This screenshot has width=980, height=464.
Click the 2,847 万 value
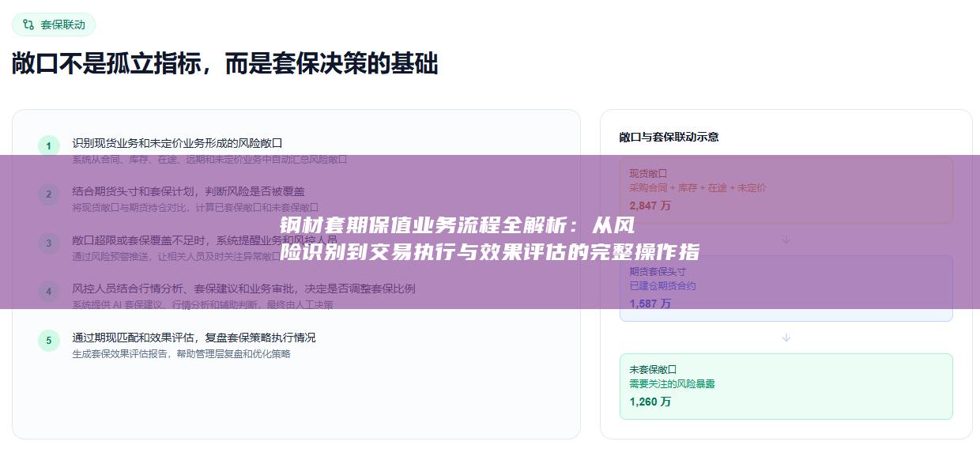650,206
